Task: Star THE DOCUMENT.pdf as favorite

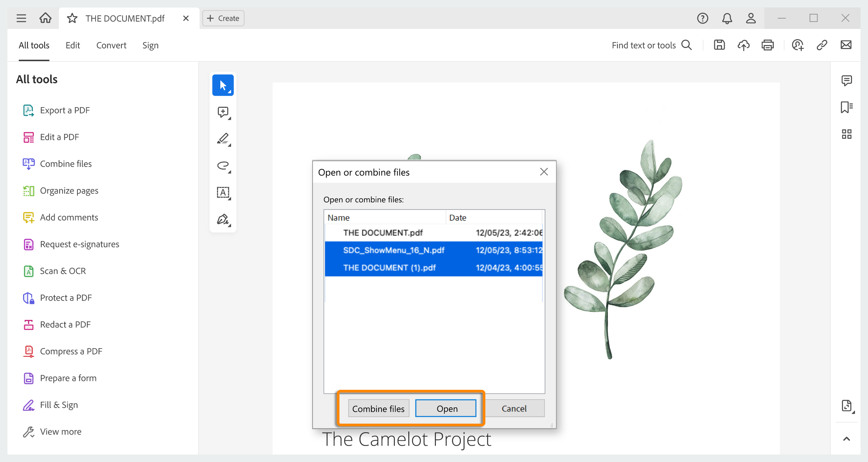Action: click(x=72, y=18)
